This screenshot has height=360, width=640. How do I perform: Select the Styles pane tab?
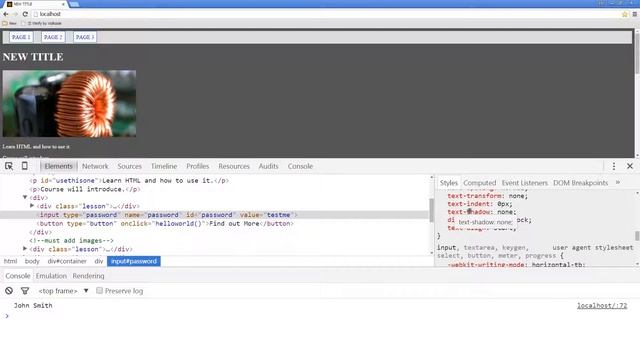coord(449,183)
